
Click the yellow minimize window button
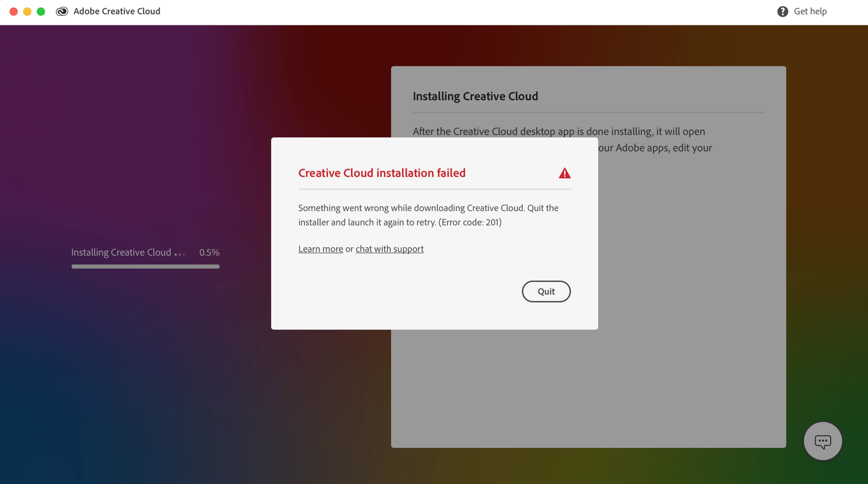(x=27, y=12)
